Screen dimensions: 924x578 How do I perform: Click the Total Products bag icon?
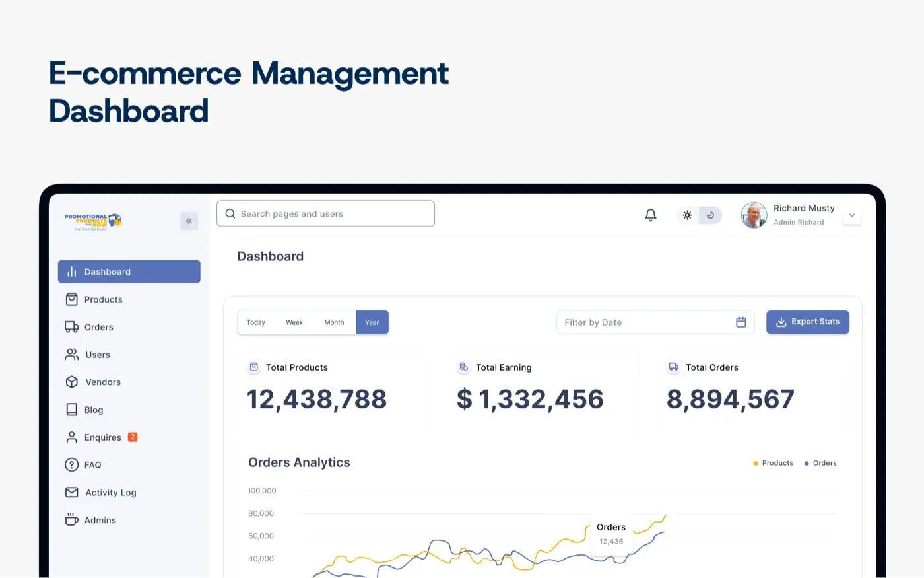253,367
